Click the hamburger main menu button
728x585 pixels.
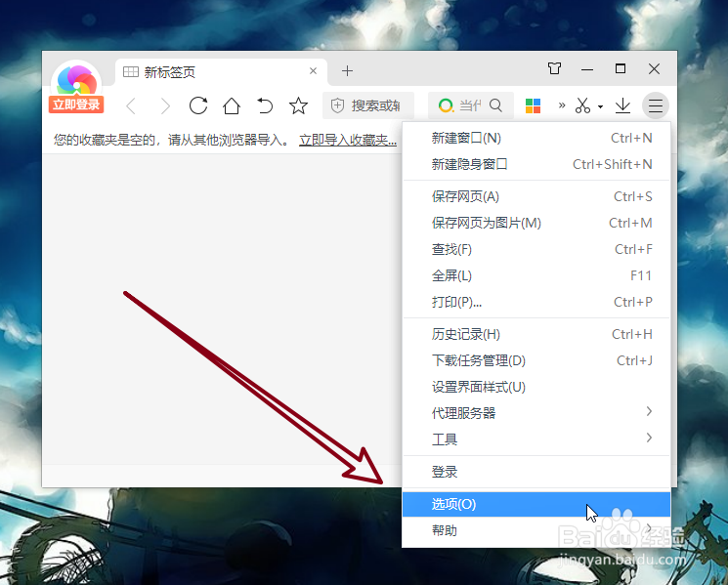pos(656,105)
